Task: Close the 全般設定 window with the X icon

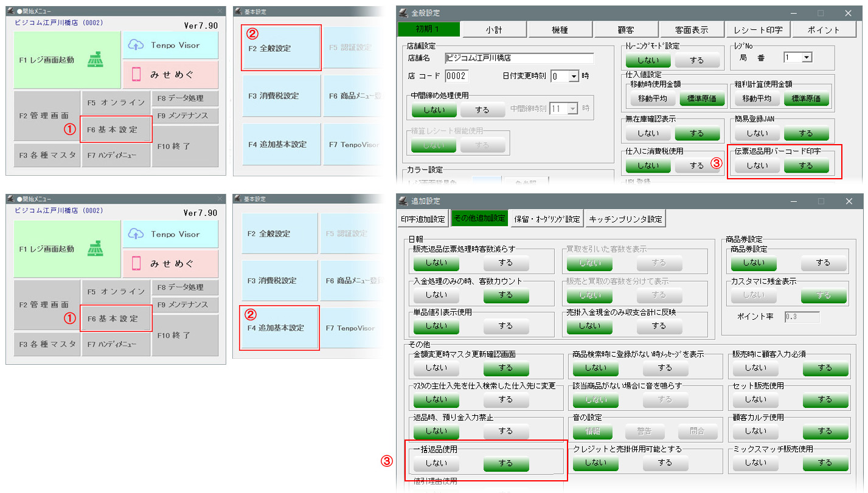Action: pos(848,13)
